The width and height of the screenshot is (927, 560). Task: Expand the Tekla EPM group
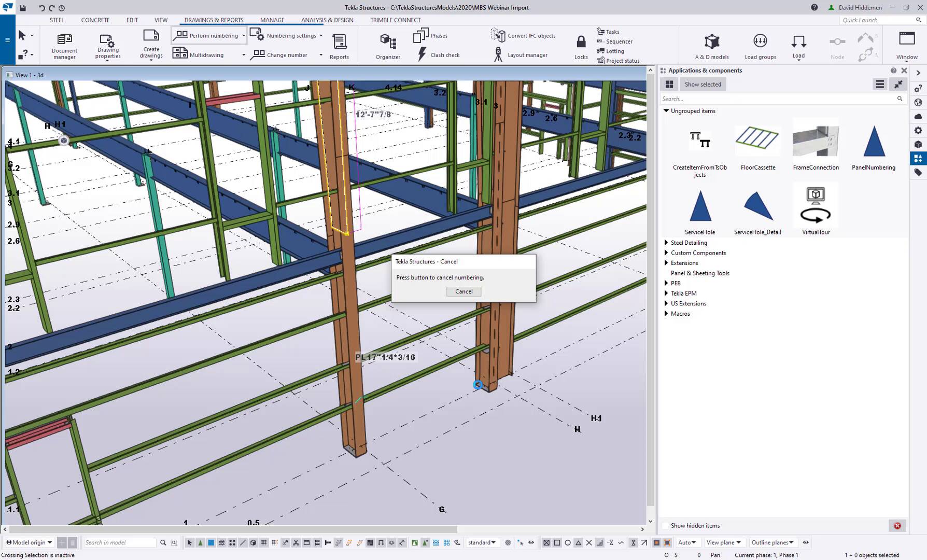[x=666, y=293]
